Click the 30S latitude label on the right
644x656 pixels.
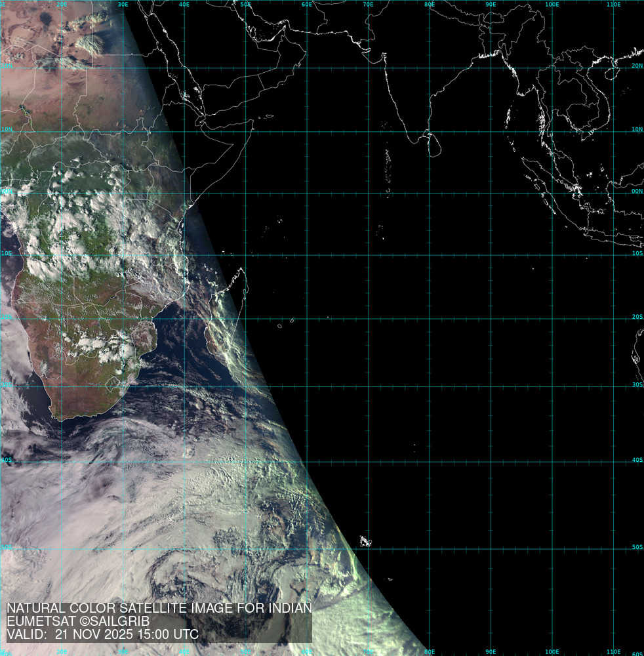(637, 384)
